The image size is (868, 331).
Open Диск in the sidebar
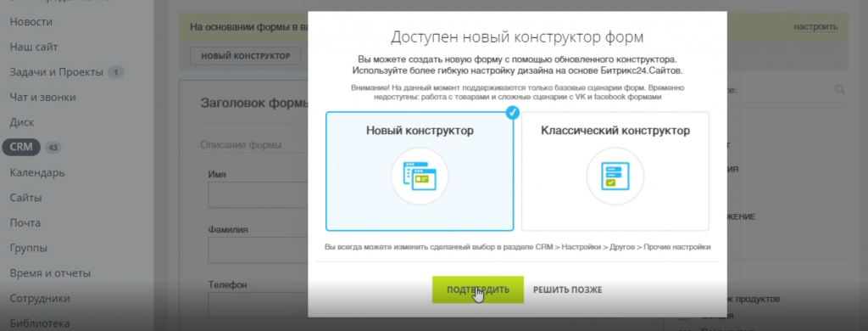click(x=21, y=122)
